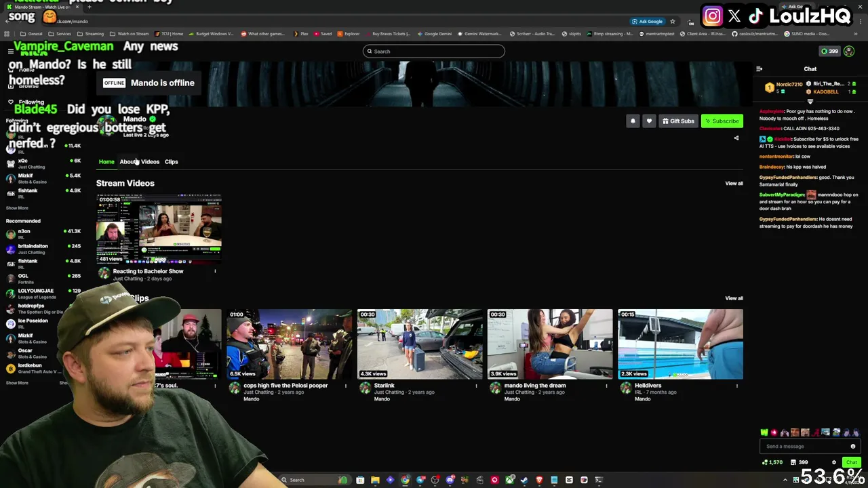Open the Helldivers clip thumbnail

[680, 344]
